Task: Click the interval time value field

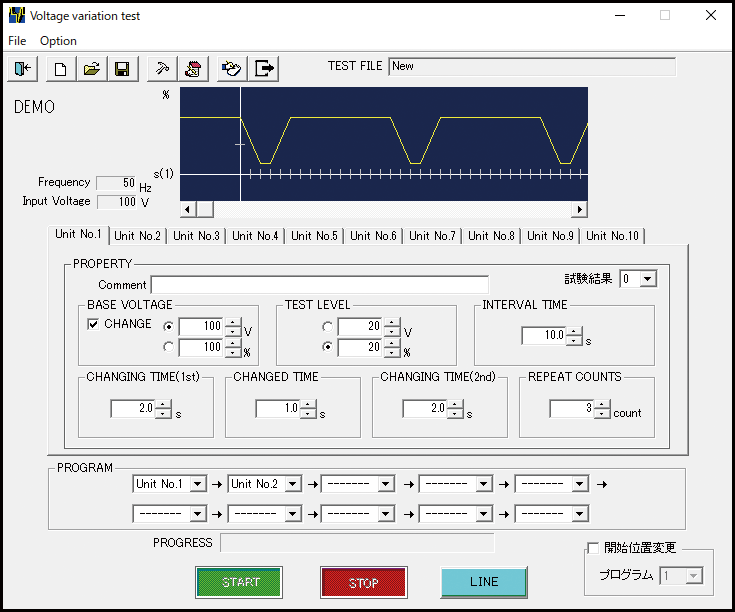Action: coord(544,335)
